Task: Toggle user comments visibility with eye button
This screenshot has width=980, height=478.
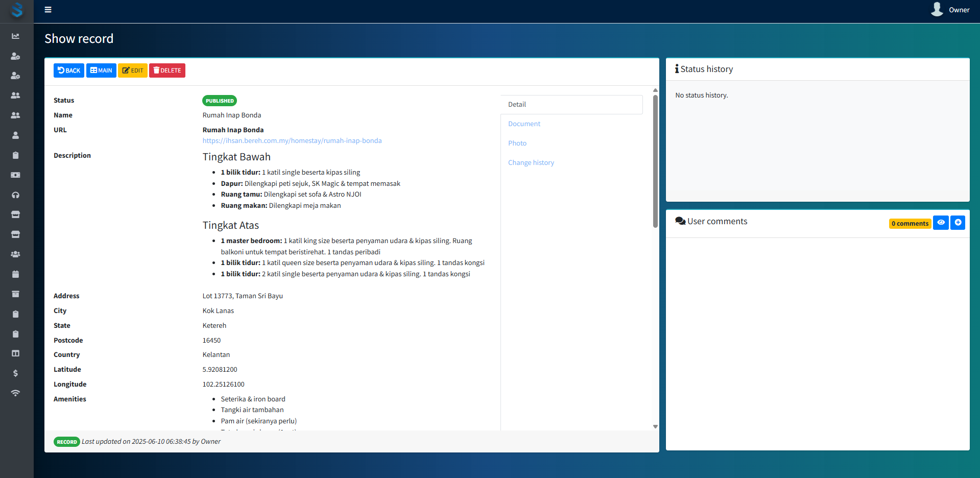Action: point(940,223)
